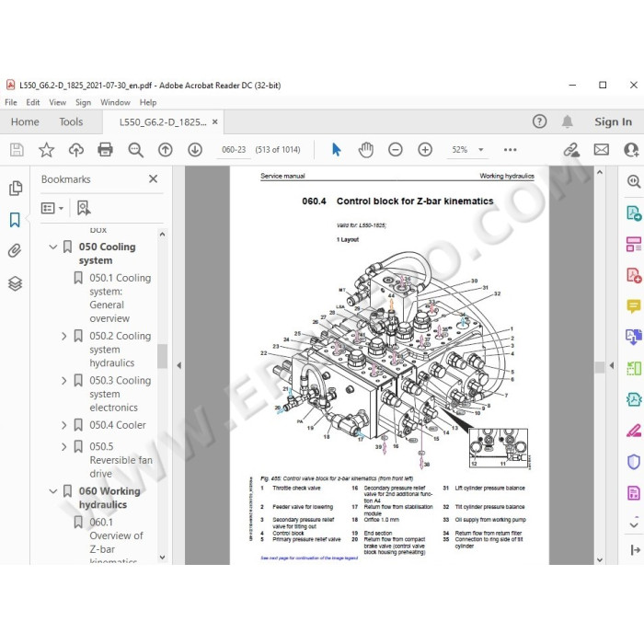
Task: View notifications bell
Action: [x=568, y=121]
